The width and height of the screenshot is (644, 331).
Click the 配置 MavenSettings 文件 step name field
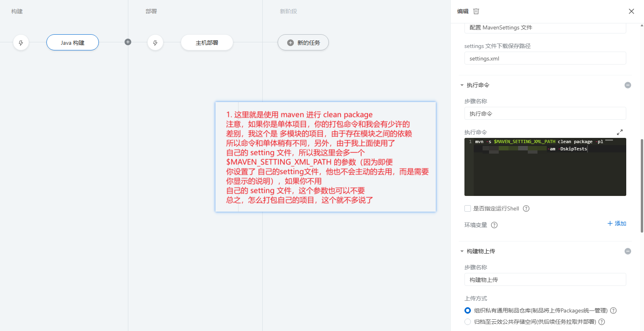[545, 27]
